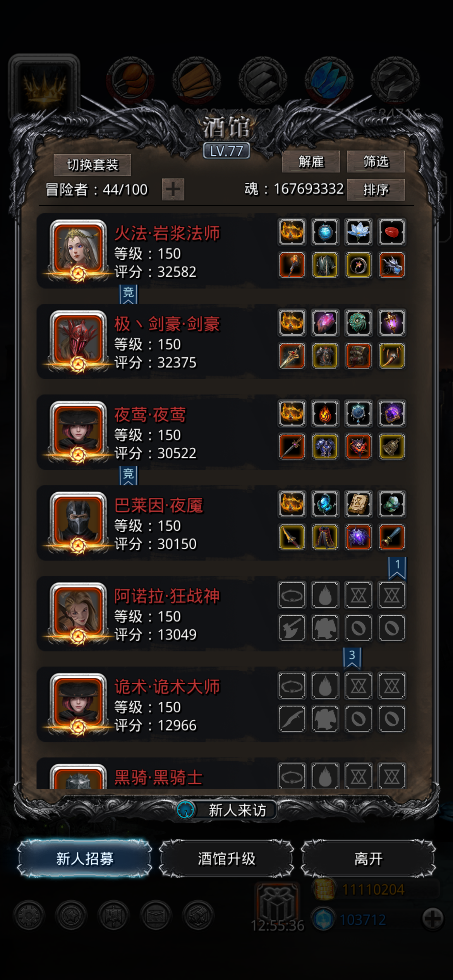Switch to the 新人招募 tab

(x=85, y=858)
